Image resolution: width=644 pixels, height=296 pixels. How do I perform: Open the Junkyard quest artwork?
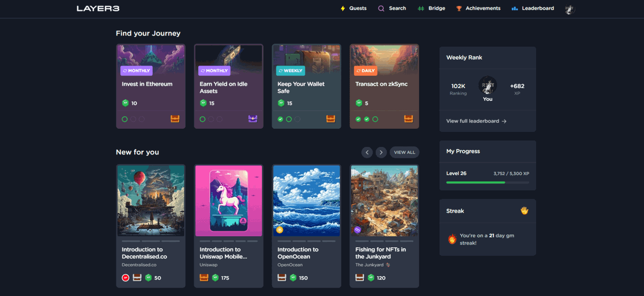(384, 201)
